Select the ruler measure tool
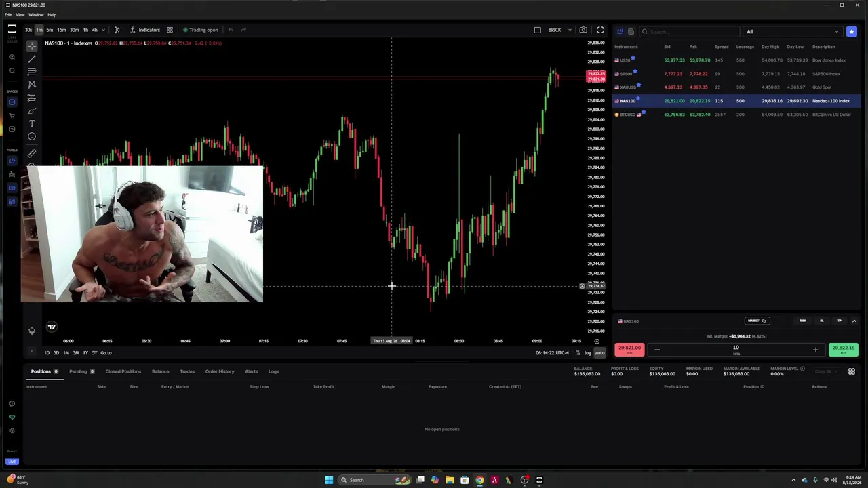The image size is (868, 488). [x=32, y=153]
